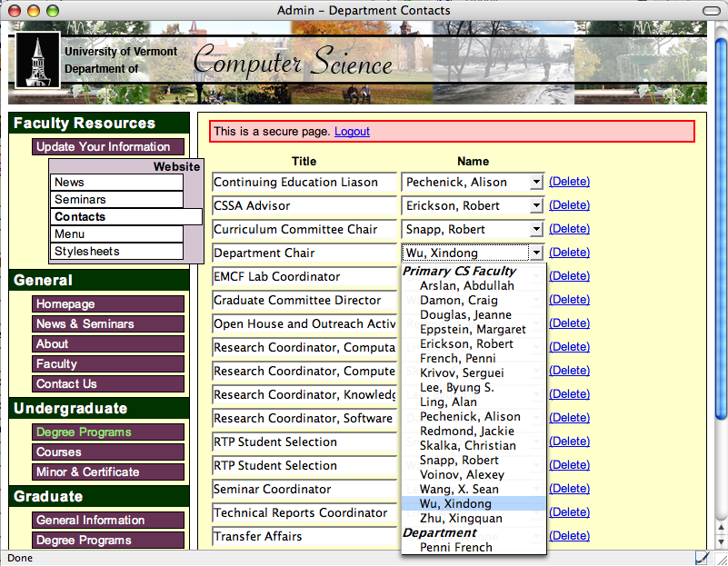Open the Pechenick, Alison name dropdown
The height and width of the screenshot is (566, 728).
473,182
